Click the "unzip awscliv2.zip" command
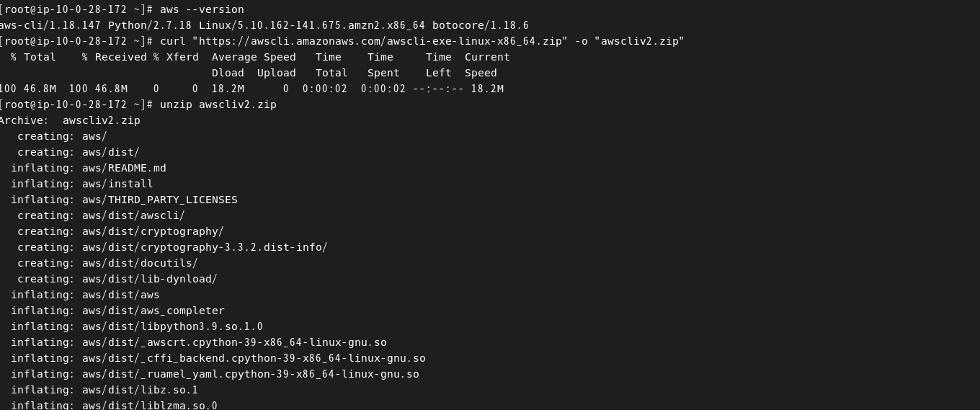980x410 pixels. [x=218, y=104]
